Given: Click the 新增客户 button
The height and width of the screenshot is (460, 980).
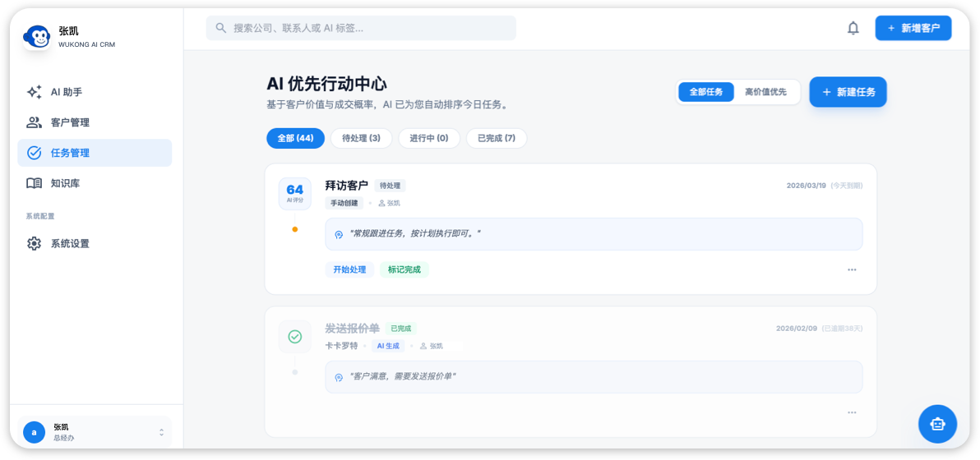Looking at the screenshot, I should [913, 28].
